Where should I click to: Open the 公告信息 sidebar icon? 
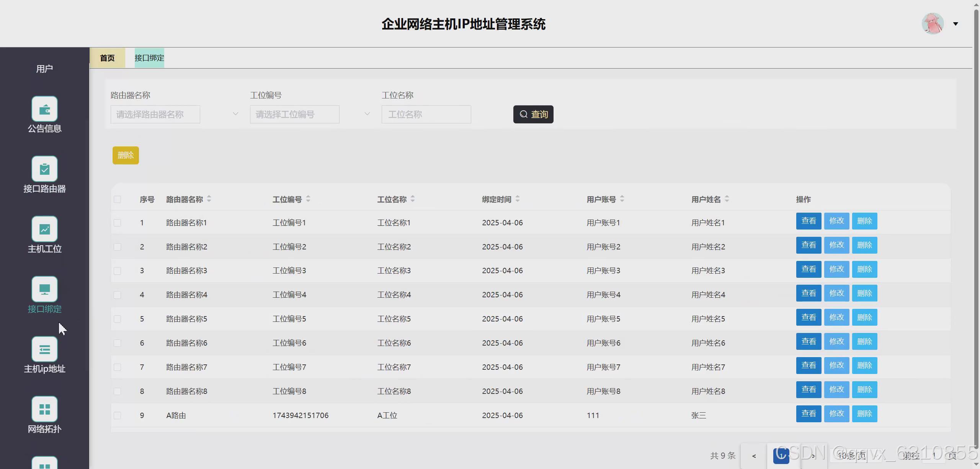44,109
